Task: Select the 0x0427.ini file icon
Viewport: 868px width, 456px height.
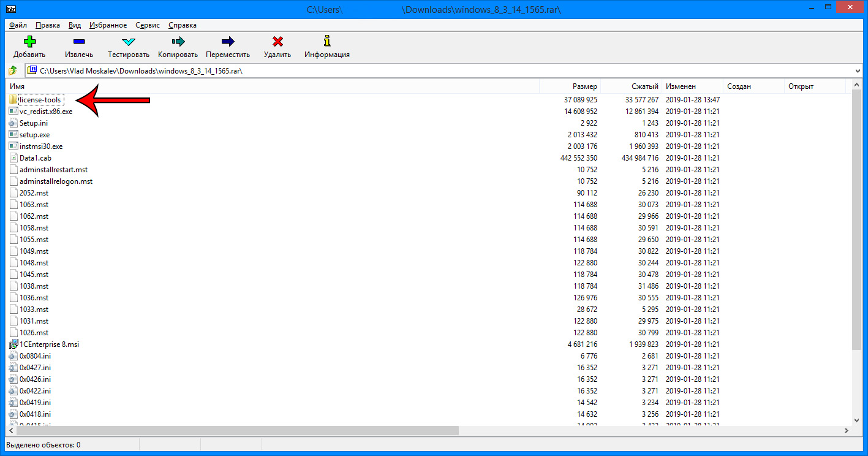Action: point(13,367)
